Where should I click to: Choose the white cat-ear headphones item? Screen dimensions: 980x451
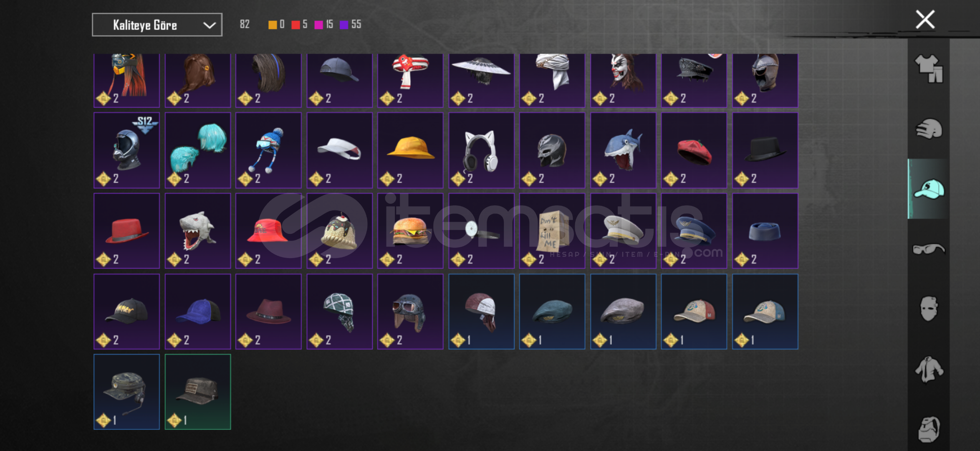coord(481,150)
